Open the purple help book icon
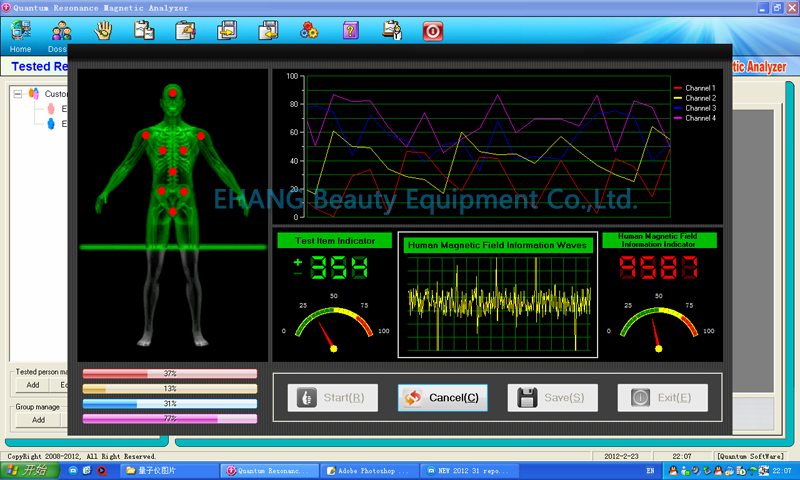 coord(350,31)
